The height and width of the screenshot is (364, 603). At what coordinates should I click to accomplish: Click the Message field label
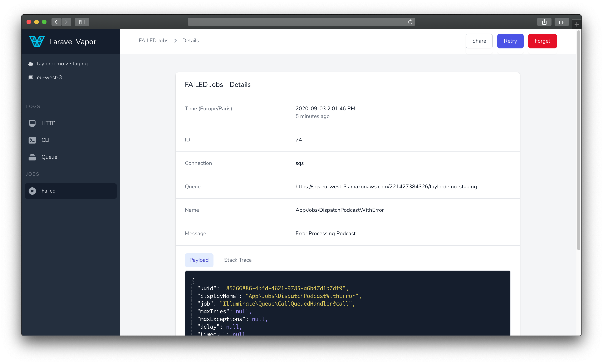[x=195, y=234]
